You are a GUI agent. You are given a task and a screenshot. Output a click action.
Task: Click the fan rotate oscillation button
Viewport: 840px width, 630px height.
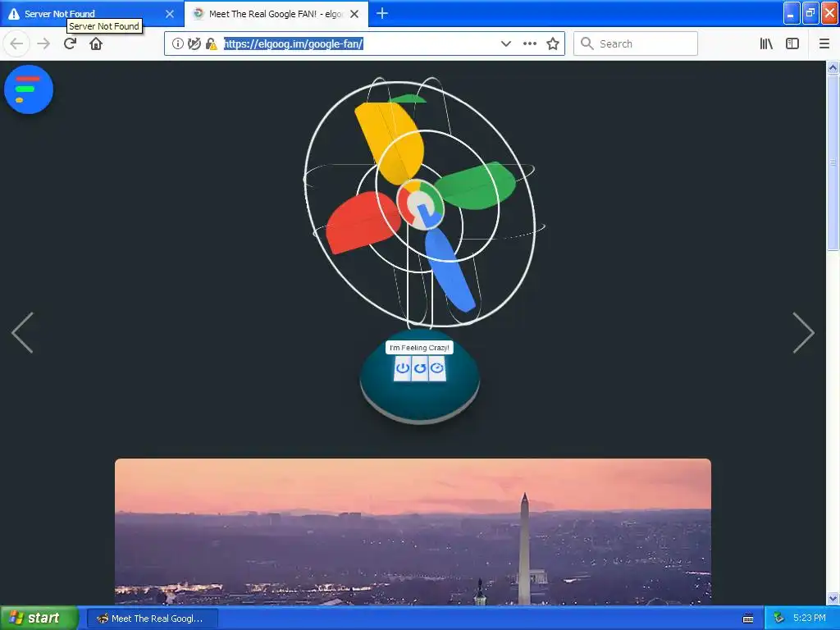point(420,368)
